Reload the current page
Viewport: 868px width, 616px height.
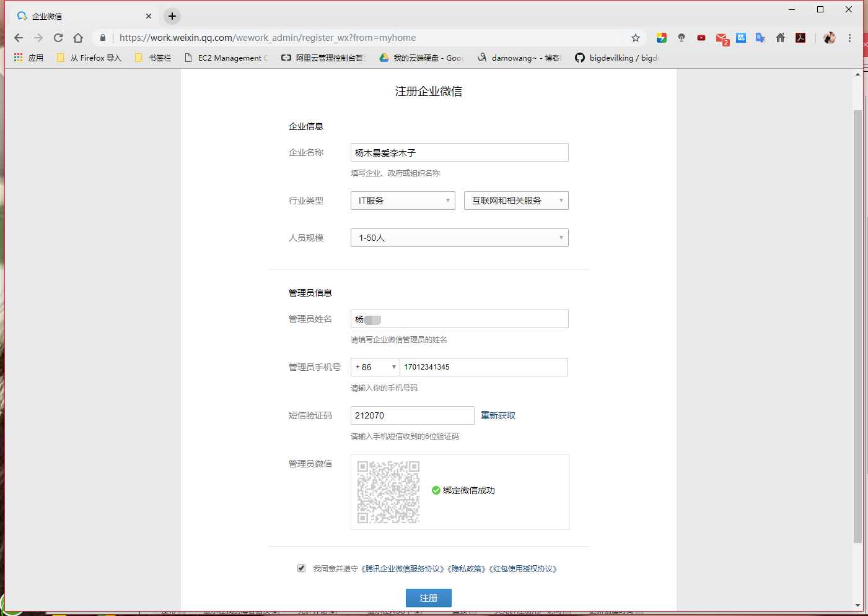click(x=58, y=38)
